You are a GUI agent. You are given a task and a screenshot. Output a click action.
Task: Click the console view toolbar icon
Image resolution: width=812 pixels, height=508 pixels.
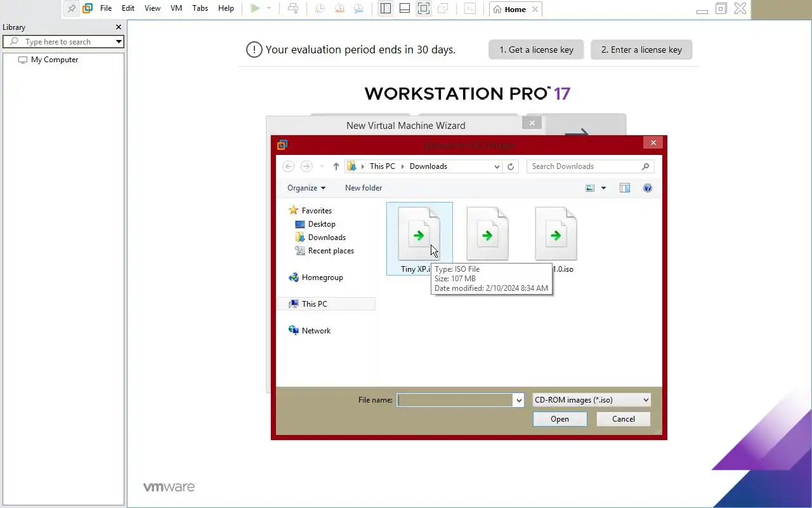coord(469,9)
